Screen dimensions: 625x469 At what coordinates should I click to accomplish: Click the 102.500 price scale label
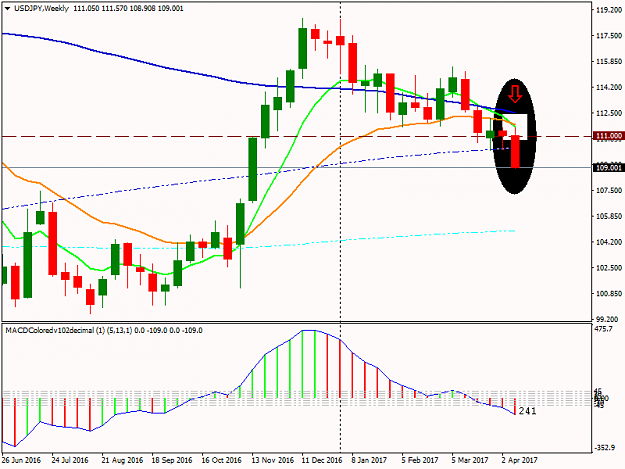click(x=609, y=268)
